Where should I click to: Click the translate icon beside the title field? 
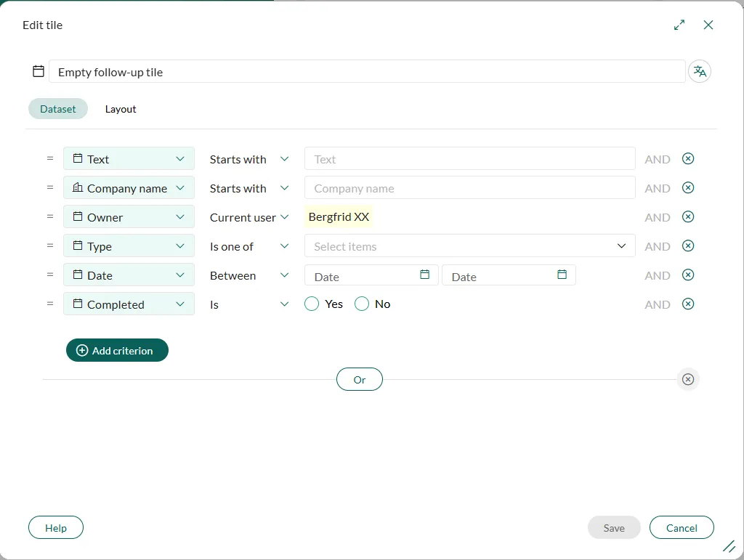point(699,71)
